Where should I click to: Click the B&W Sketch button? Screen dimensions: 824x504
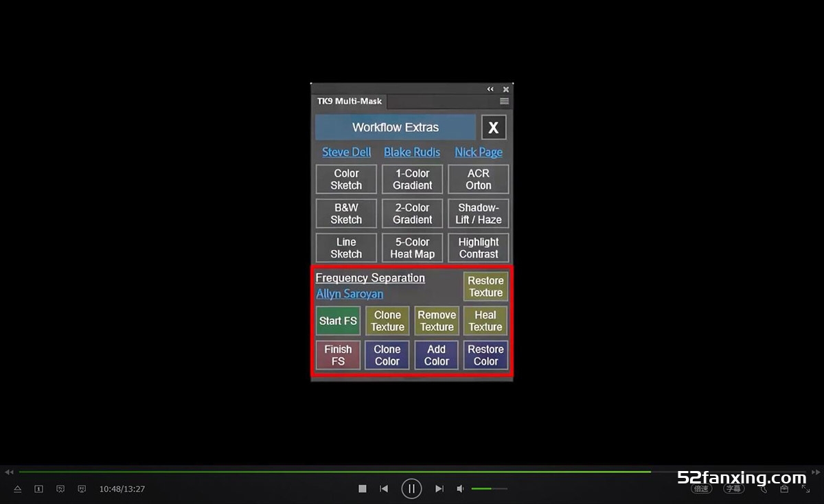346,214
